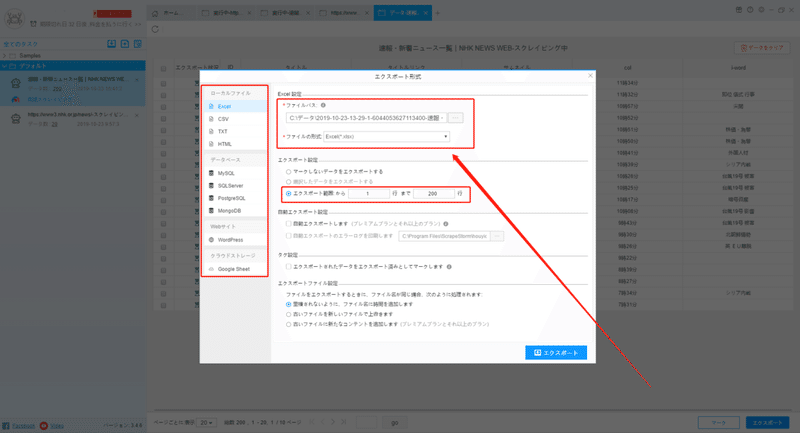Click the info icon beside 自動エクスポートします
Screen dimensions: 800x433
(446, 224)
